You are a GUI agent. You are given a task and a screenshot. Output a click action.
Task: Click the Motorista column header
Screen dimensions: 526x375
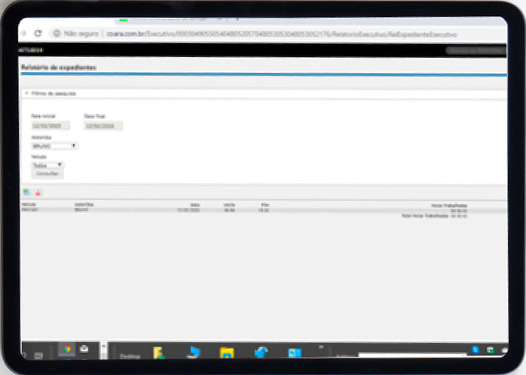tap(84, 204)
